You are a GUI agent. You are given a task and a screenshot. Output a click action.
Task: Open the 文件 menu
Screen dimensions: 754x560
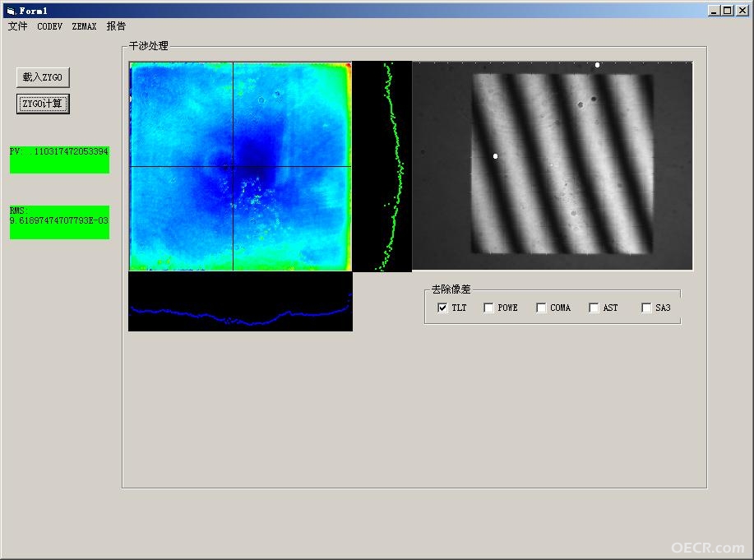point(18,26)
